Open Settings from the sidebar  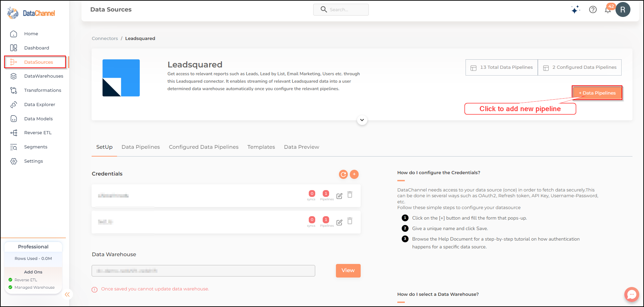pos(34,161)
